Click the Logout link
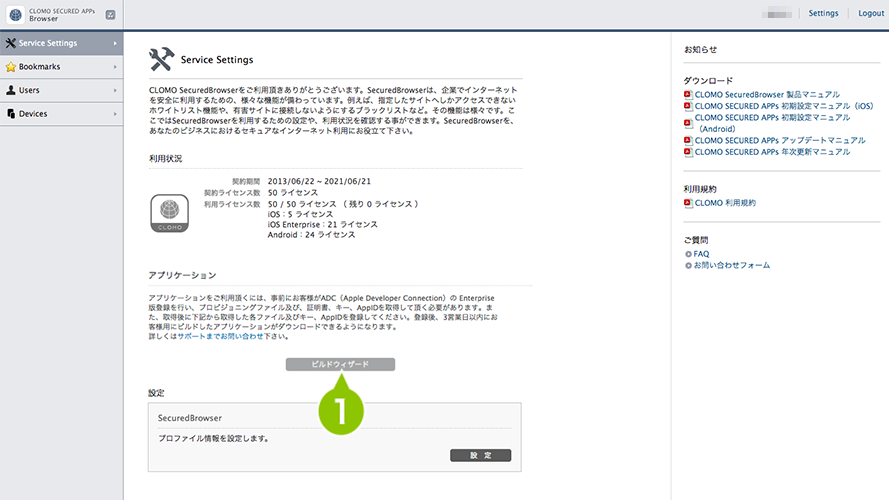The width and height of the screenshot is (889, 500). click(x=871, y=13)
